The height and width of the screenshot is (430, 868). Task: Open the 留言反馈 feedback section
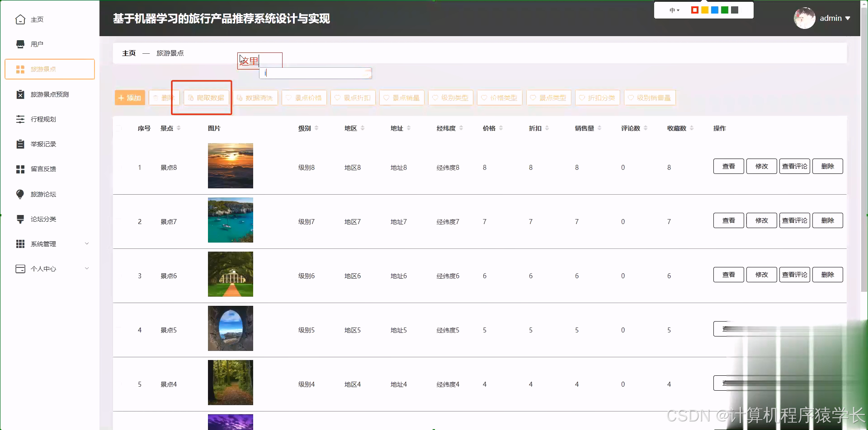click(43, 169)
